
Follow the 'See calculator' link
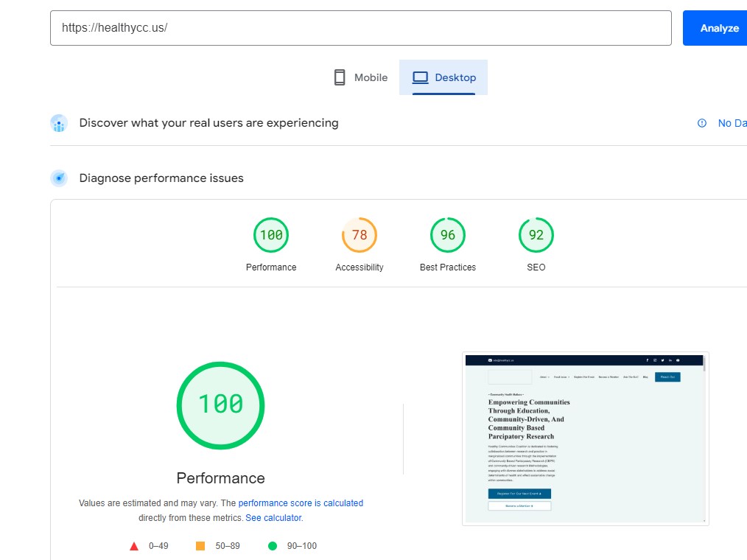273,518
